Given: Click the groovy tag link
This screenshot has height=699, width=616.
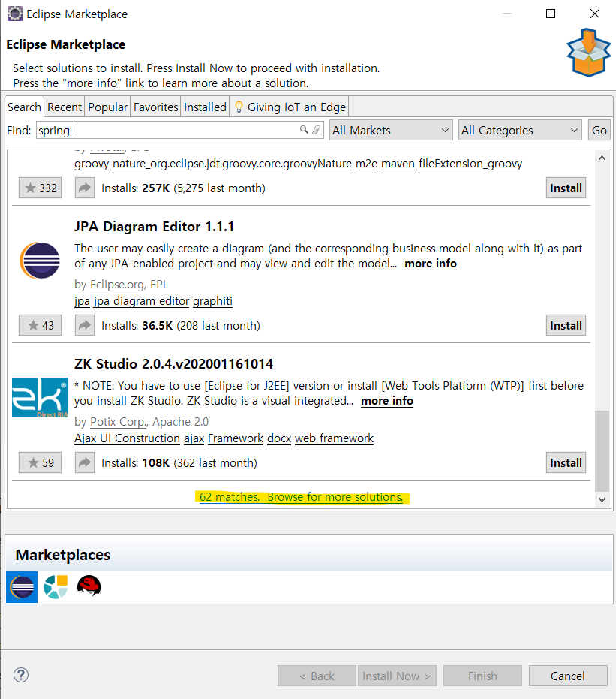Looking at the screenshot, I should pyautogui.click(x=92, y=164).
